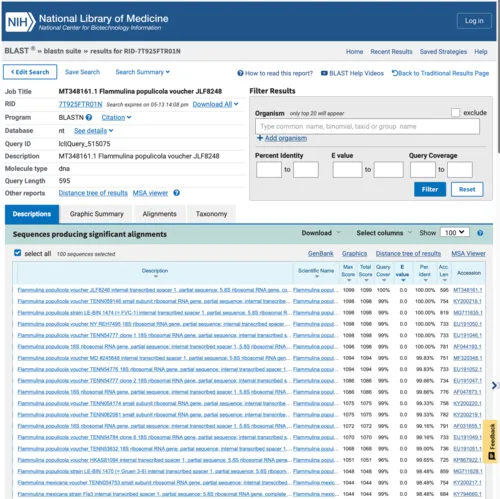This screenshot has height=499, width=500.
Task: Click the plus icon for Add organism
Action: (260, 138)
